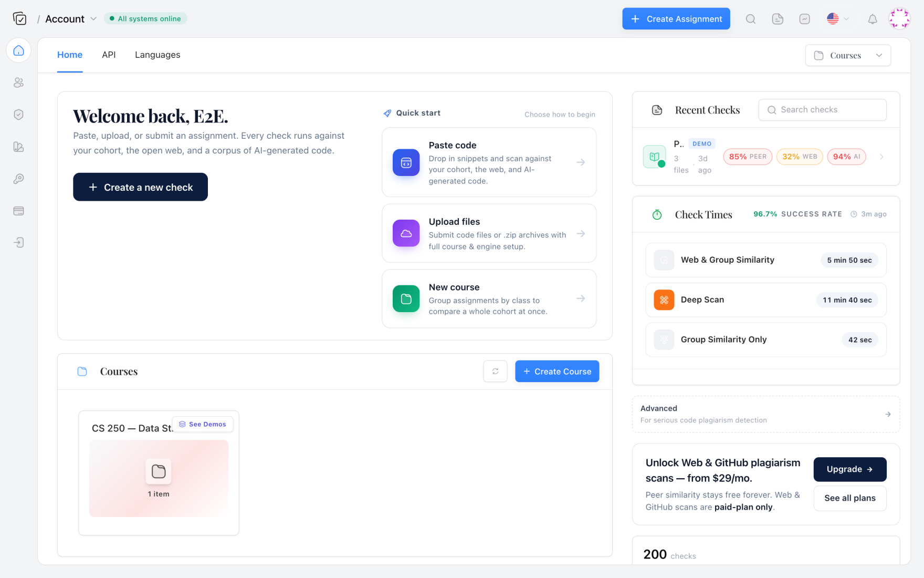Click the 3m ago timestamp
This screenshot has height=578, width=924.
[869, 214]
